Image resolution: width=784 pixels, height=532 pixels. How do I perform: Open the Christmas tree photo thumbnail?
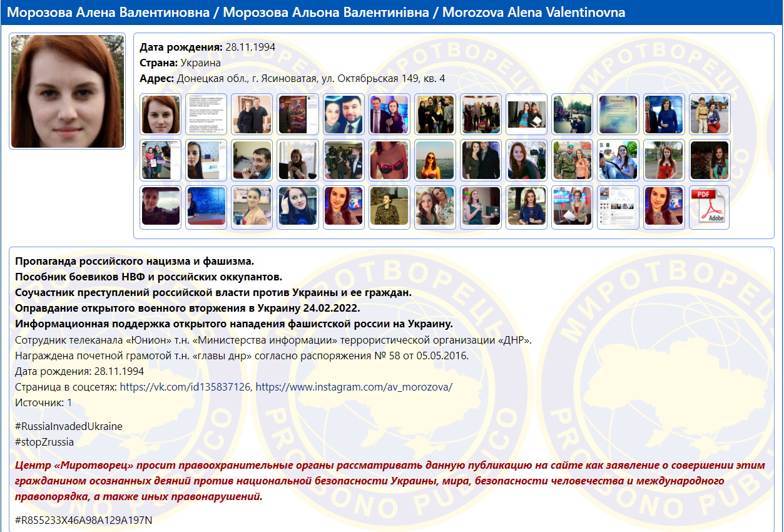[x=298, y=115]
